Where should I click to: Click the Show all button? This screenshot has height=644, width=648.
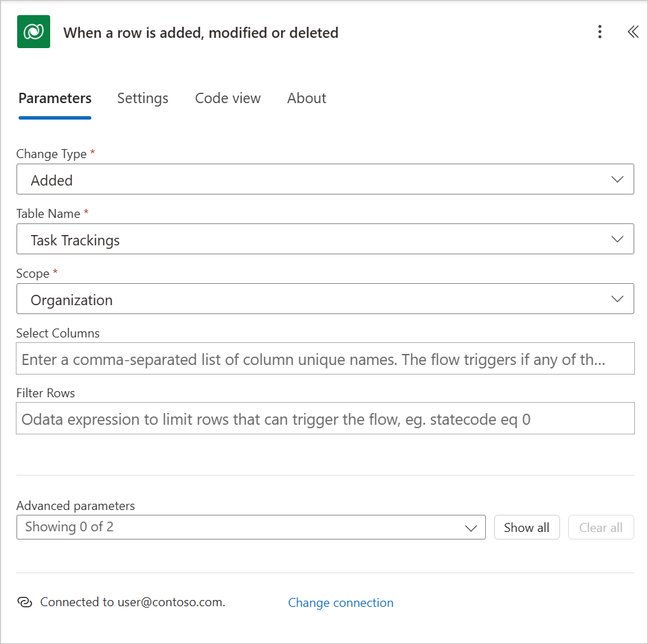(x=526, y=527)
